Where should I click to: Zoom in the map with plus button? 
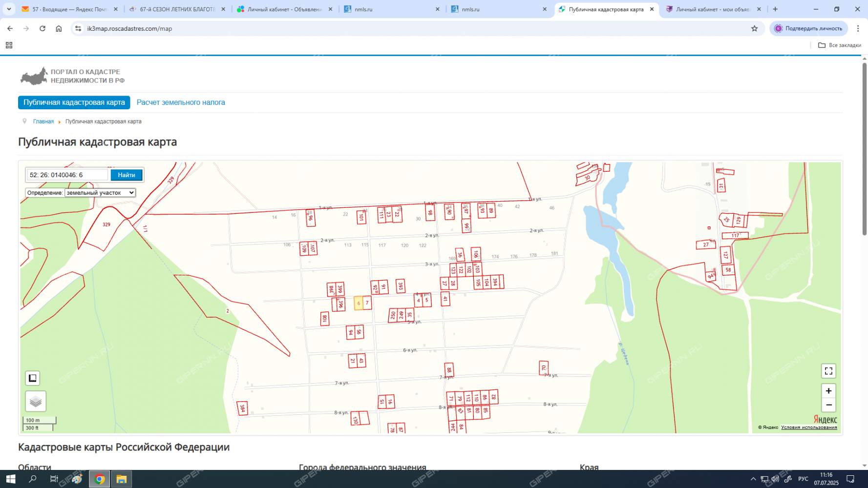pos(828,391)
